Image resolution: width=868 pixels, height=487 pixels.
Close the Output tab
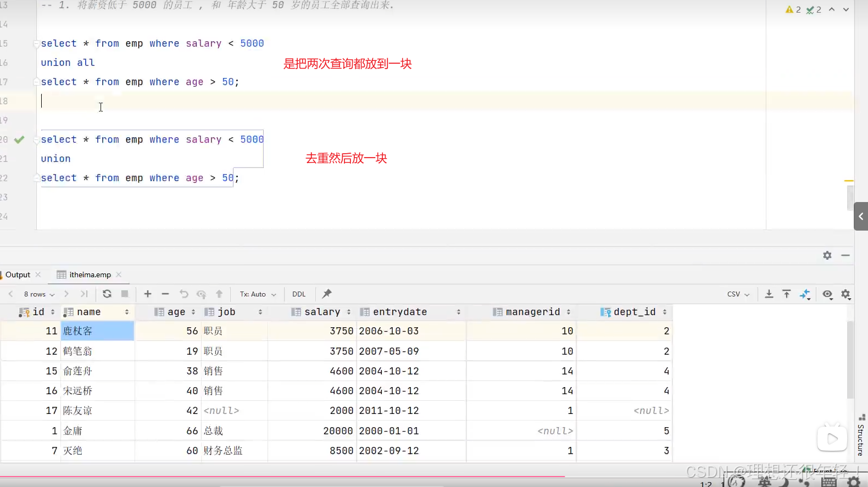[38, 275]
